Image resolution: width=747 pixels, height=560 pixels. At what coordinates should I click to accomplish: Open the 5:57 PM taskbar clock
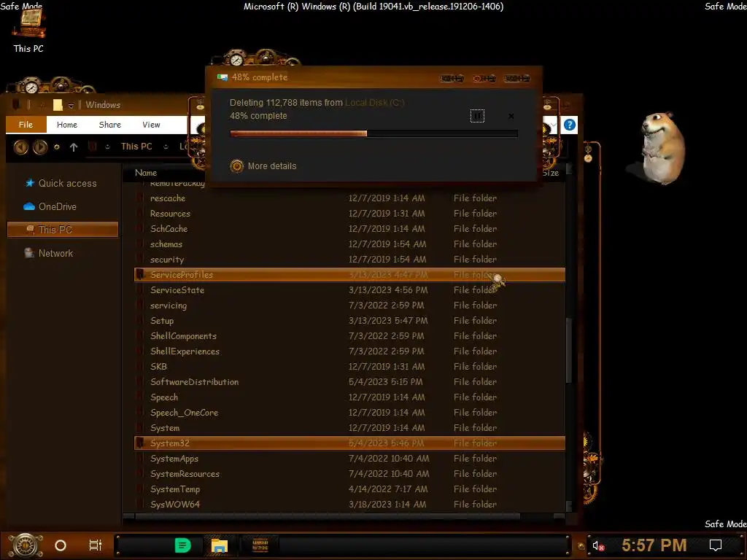click(654, 545)
